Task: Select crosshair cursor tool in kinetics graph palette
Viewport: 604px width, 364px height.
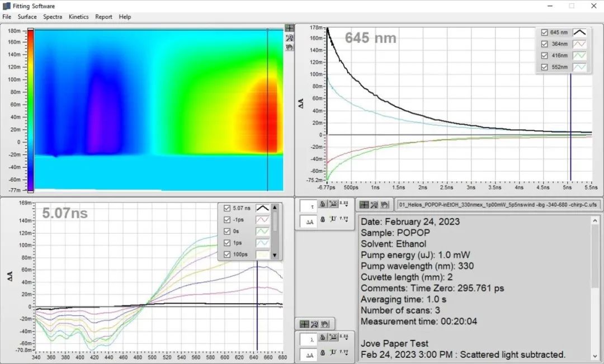Action: (364, 205)
